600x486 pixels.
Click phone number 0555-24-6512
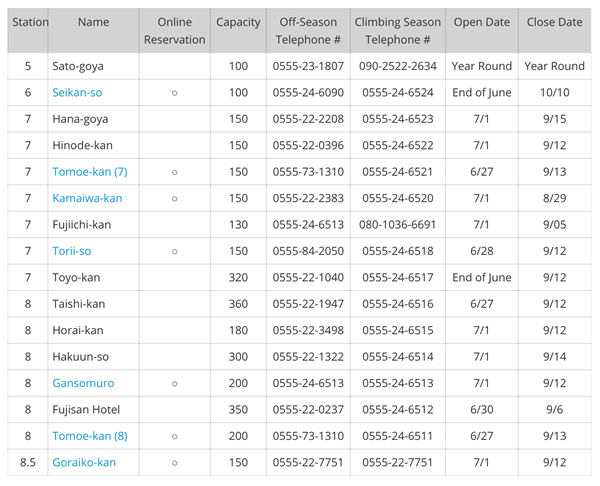[x=398, y=409]
